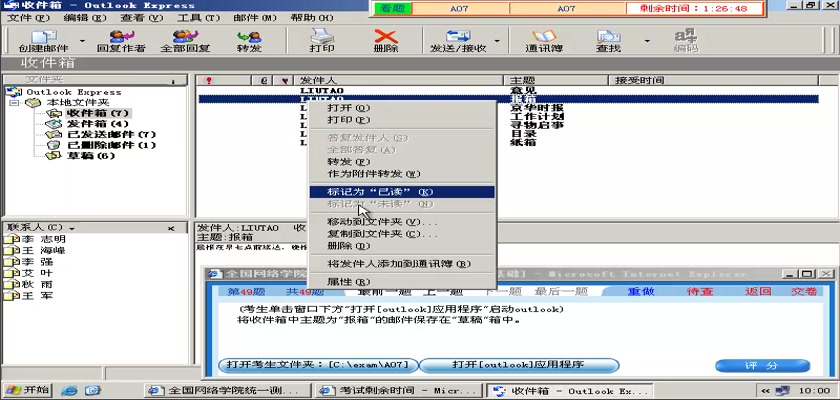Open the 查看(V) menu
This screenshot has width=840, height=400.
coord(141,18)
